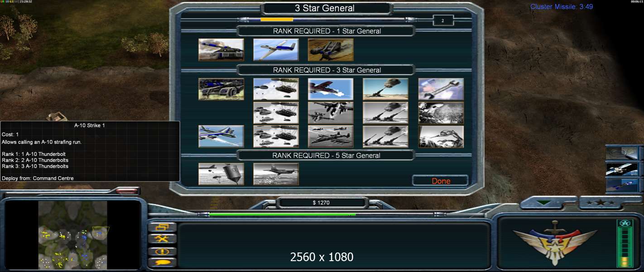The image size is (644, 272).
Task: Click RANK REQUIRED - 5 Star General header
Action: click(x=327, y=155)
